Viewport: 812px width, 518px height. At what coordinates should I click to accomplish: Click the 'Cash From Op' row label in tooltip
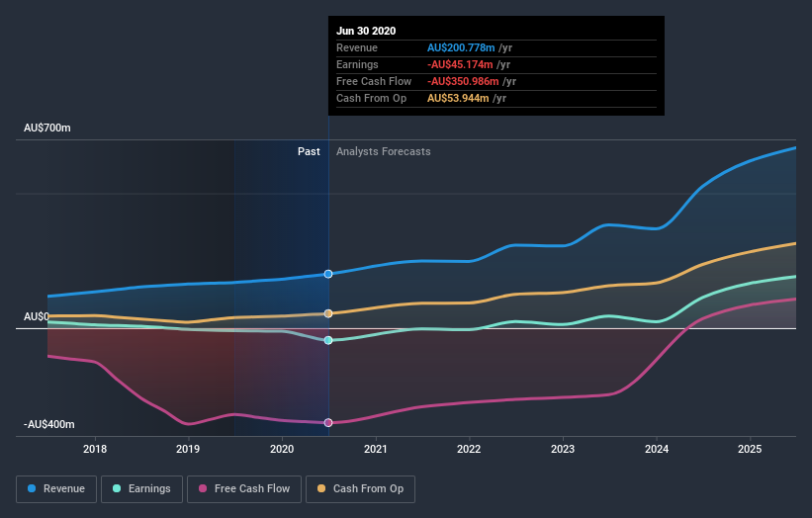coord(371,98)
